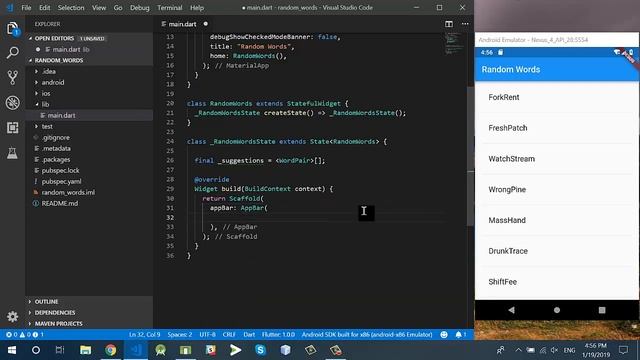Change the UTF-8 encoding in status bar
Image resolution: width=640 pixels, height=360 pixels.
(x=207, y=334)
